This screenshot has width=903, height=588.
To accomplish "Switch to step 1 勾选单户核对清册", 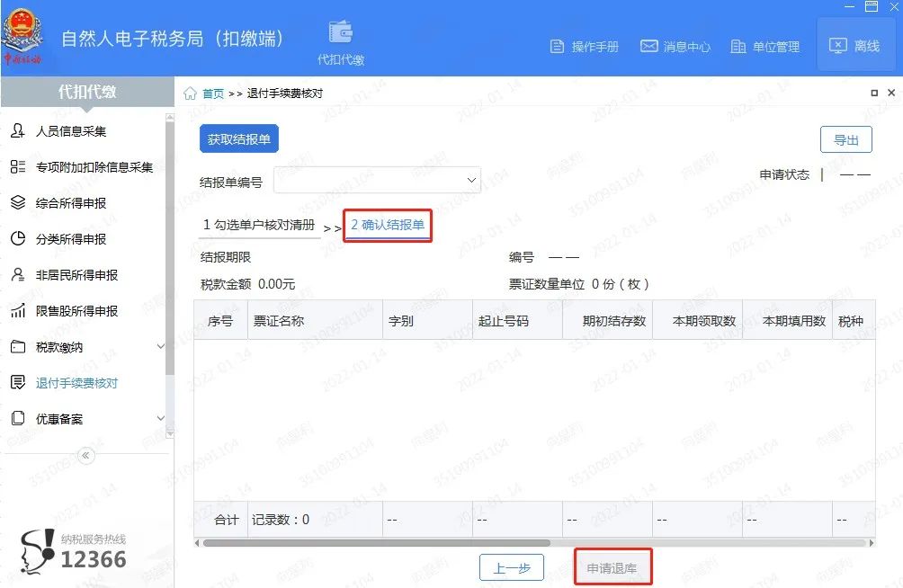I will [x=259, y=225].
